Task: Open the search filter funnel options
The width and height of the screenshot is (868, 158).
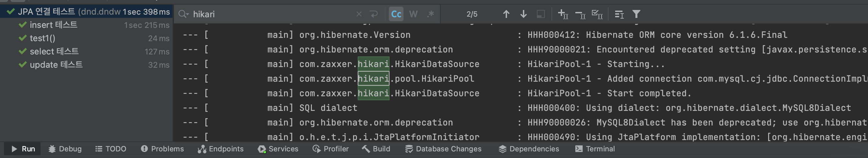Action: click(x=636, y=14)
